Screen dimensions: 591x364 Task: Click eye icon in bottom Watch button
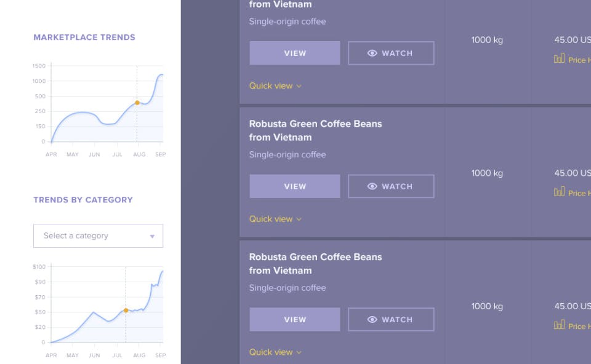pos(372,320)
